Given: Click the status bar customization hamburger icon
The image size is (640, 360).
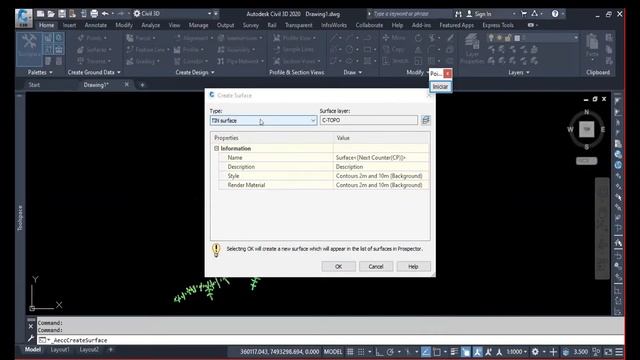Looking at the screenshot, I should (619, 352).
